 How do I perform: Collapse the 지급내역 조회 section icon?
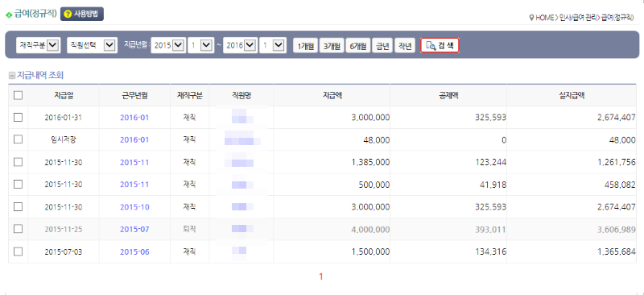point(12,76)
